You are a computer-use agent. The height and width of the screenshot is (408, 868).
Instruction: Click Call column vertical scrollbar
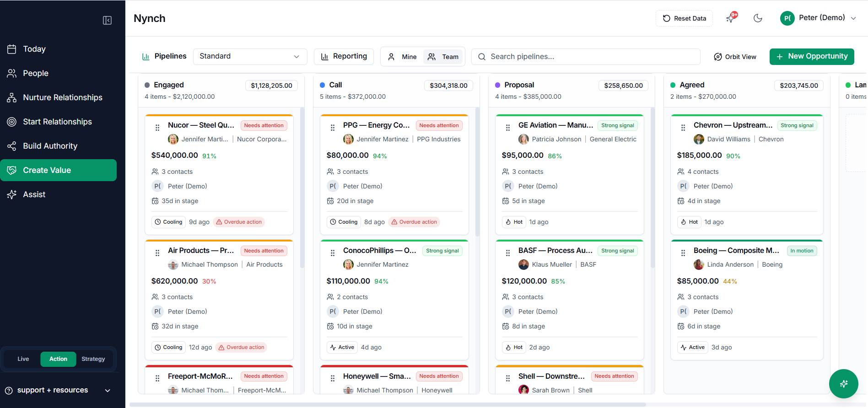[477, 172]
